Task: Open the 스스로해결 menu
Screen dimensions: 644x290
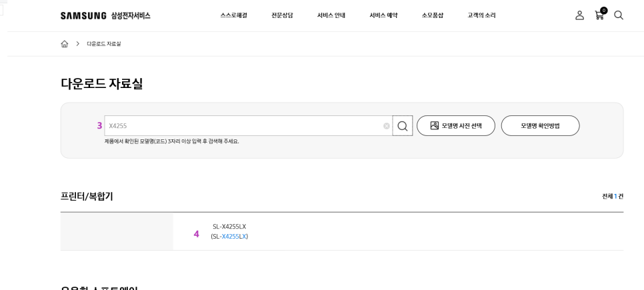Action: [234, 15]
